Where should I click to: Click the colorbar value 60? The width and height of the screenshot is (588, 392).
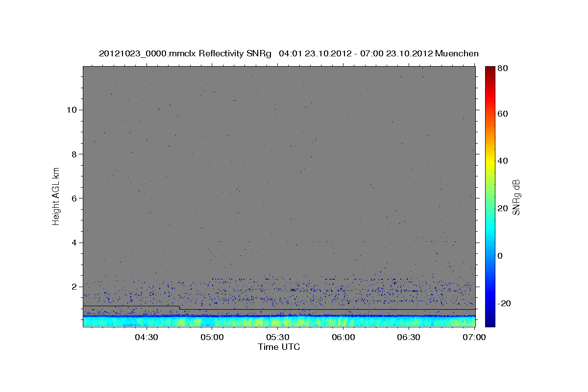[x=503, y=114]
